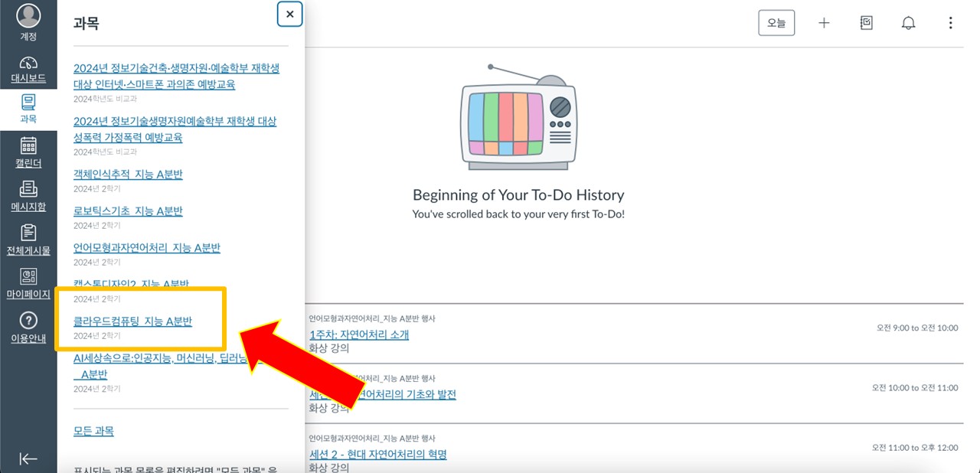Open the 캘린더 icon in the sidebar
Screen dimensions: 980x473
click(x=28, y=152)
